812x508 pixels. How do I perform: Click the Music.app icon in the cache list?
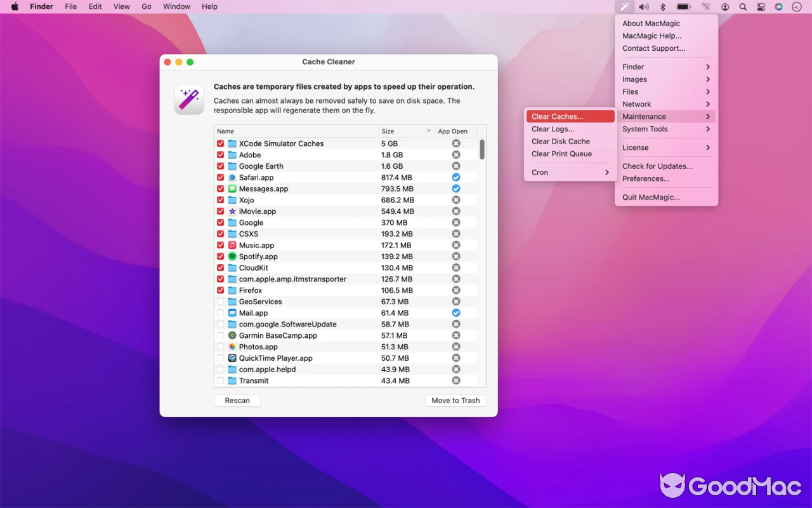231,245
